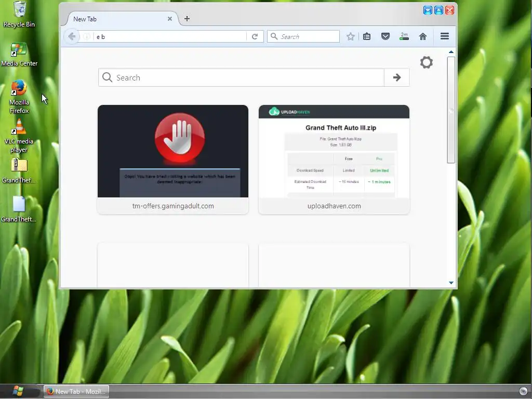Open new tab page settings gear
The image size is (532, 399).
click(x=427, y=62)
